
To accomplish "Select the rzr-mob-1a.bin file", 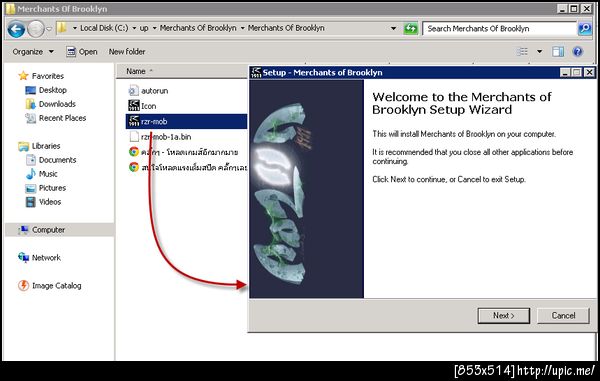I will [x=166, y=137].
